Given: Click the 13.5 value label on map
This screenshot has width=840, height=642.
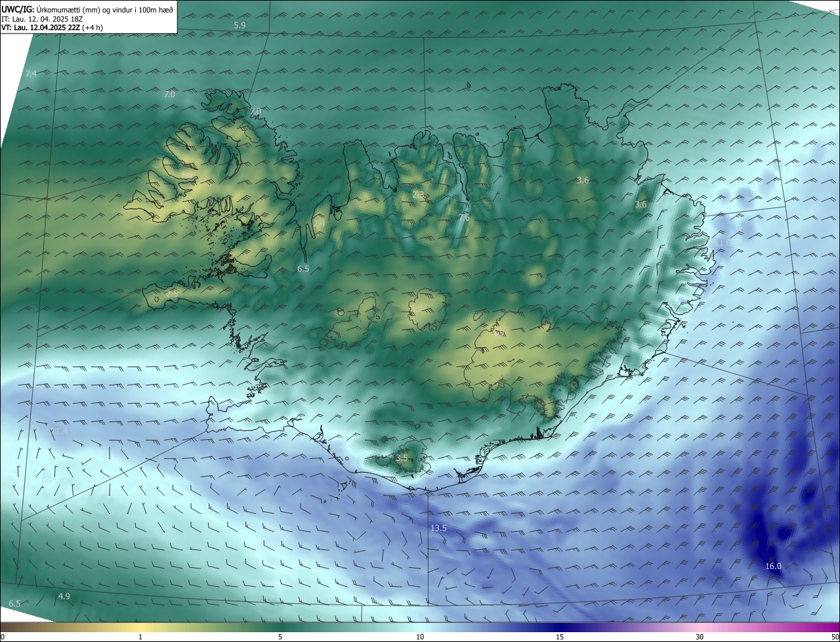Looking at the screenshot, I should click(438, 528).
